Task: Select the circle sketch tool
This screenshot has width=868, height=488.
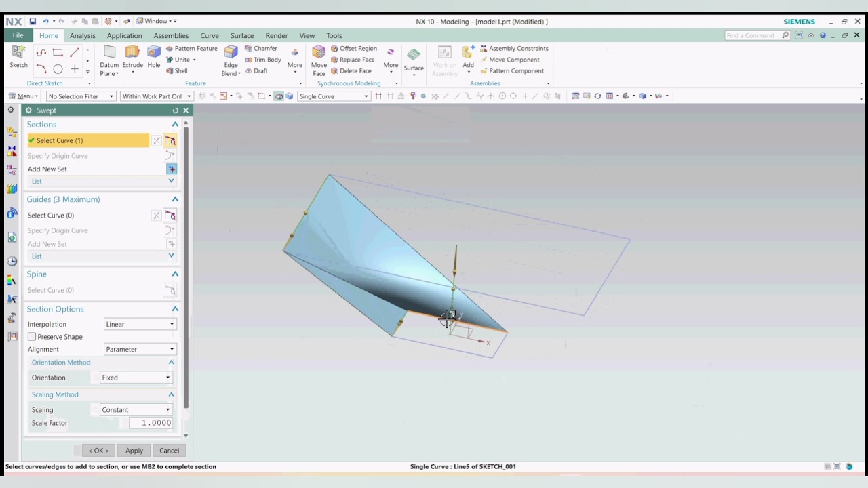Action: coord(58,69)
